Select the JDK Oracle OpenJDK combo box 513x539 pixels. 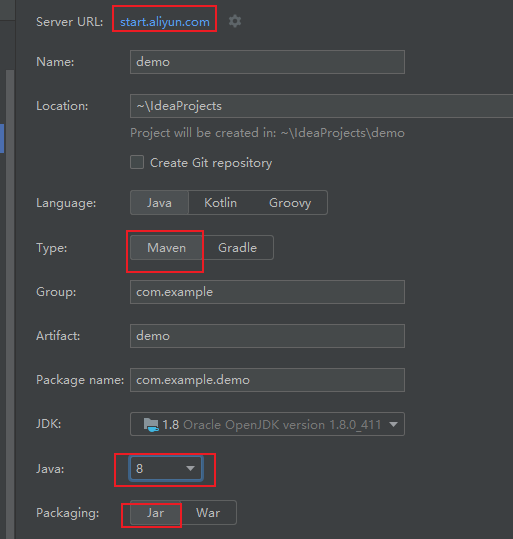coord(268,424)
